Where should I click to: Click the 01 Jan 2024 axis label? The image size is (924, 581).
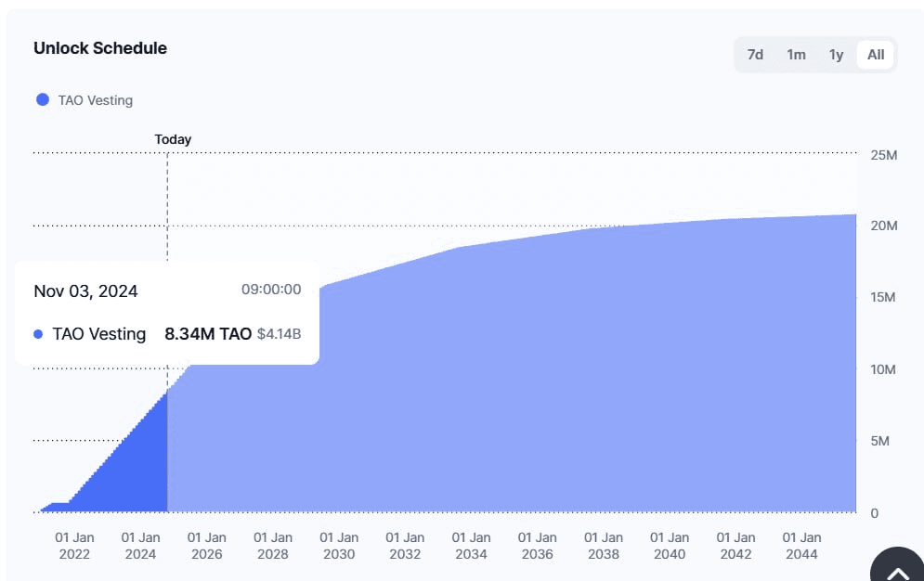(x=140, y=546)
